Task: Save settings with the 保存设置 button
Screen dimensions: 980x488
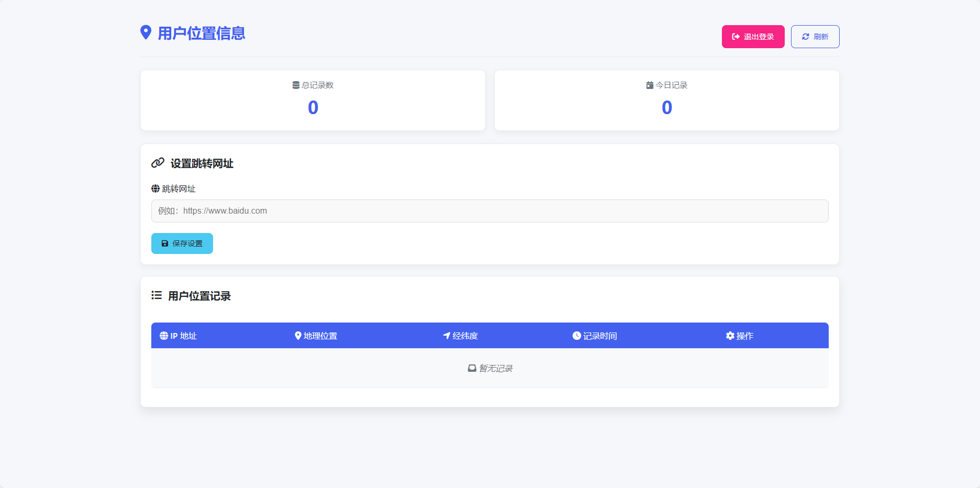Action: click(182, 243)
